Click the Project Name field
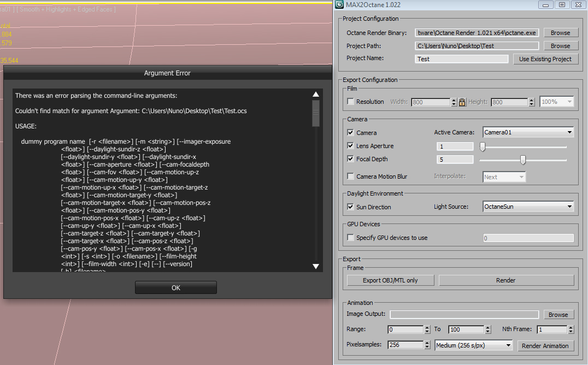The image size is (588, 365). pyautogui.click(x=461, y=59)
